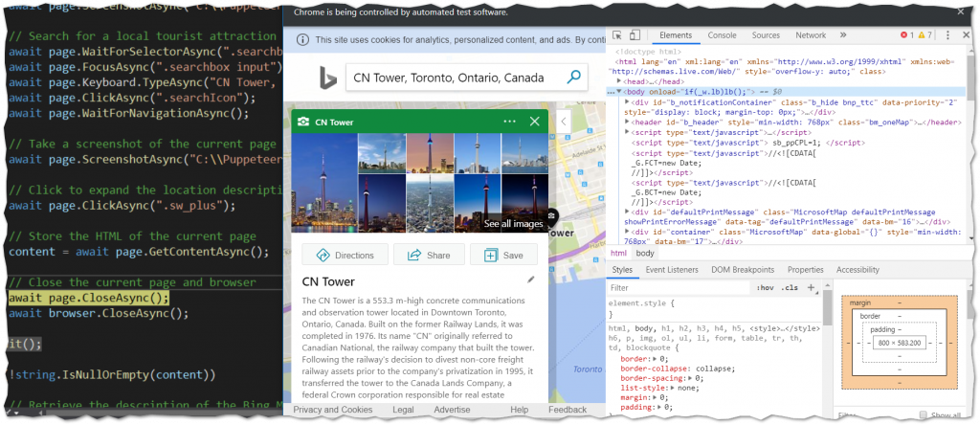Viewport: 980px width, 425px height.
Task: Click the Bing logo icon
Action: coord(328,78)
